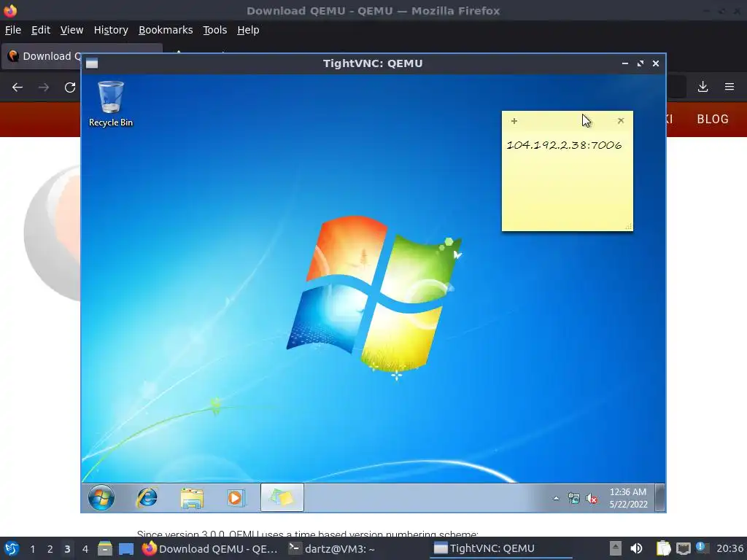Open the network tray icon in Windows 7
Viewport: 747px width, 560px height.
[573, 498]
